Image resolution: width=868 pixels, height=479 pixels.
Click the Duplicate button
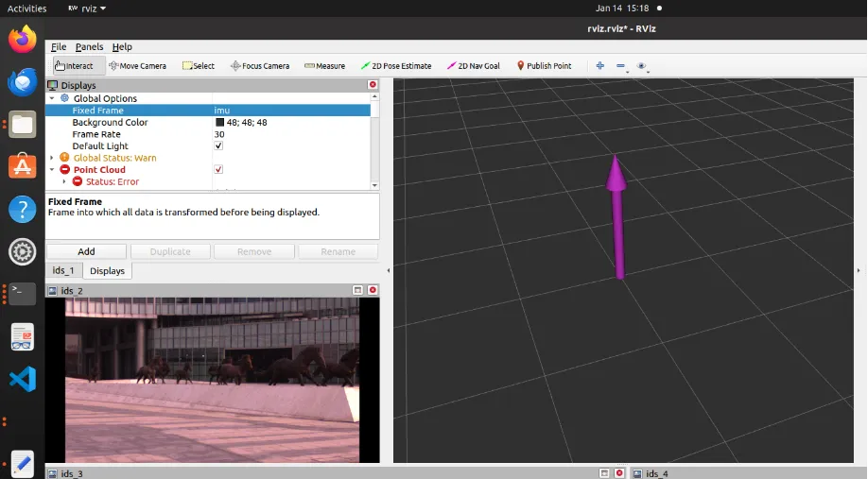[170, 251]
